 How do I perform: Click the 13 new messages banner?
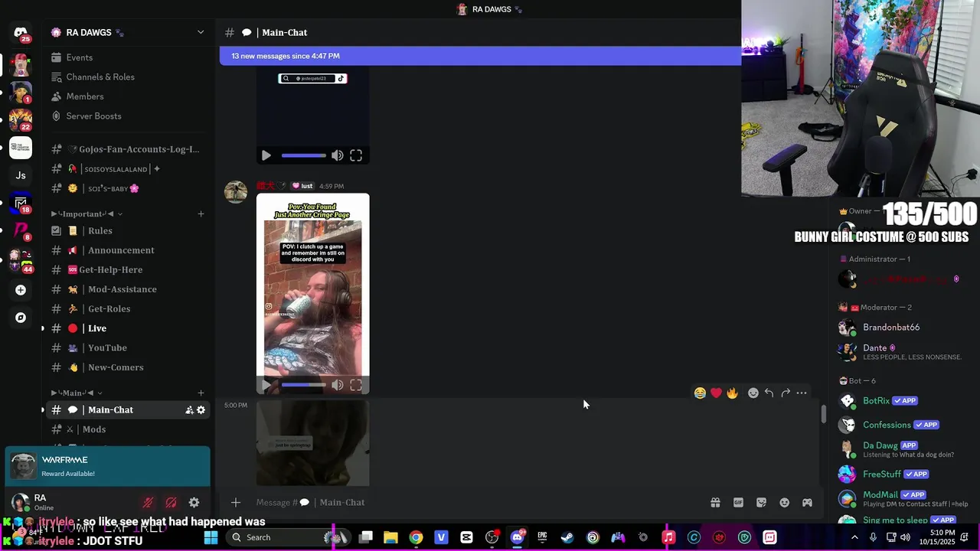(x=480, y=56)
